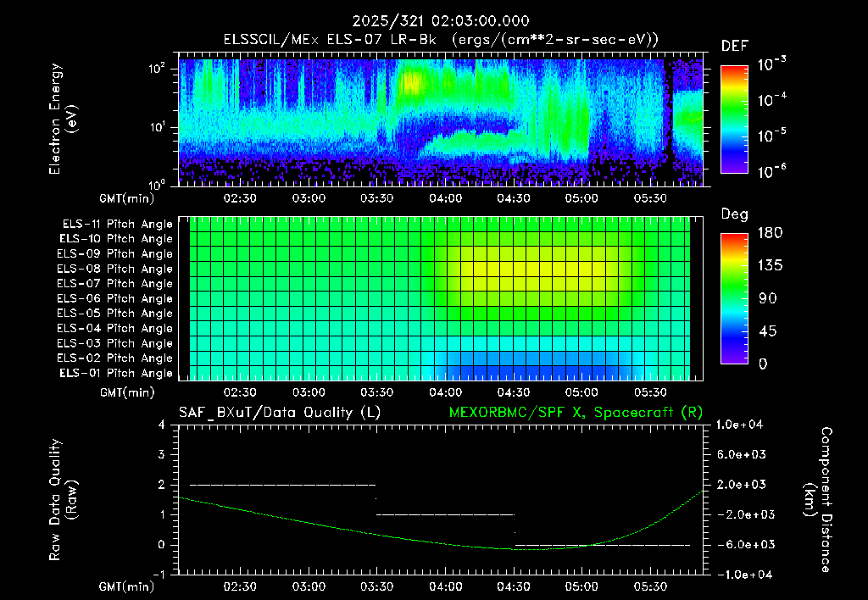The image size is (868, 600).
Task: Click the SAF_BXuT/Data Quality (L) title
Action: point(280,413)
